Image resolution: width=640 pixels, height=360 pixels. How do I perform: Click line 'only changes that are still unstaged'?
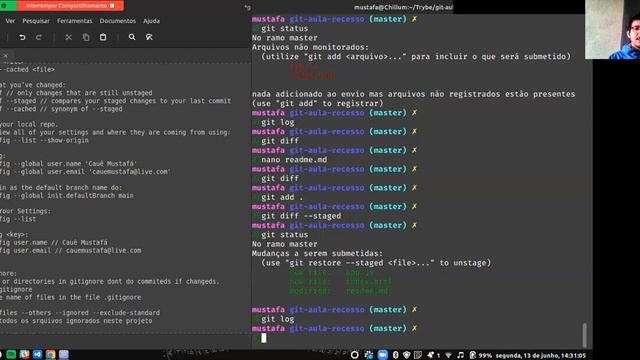[76, 93]
